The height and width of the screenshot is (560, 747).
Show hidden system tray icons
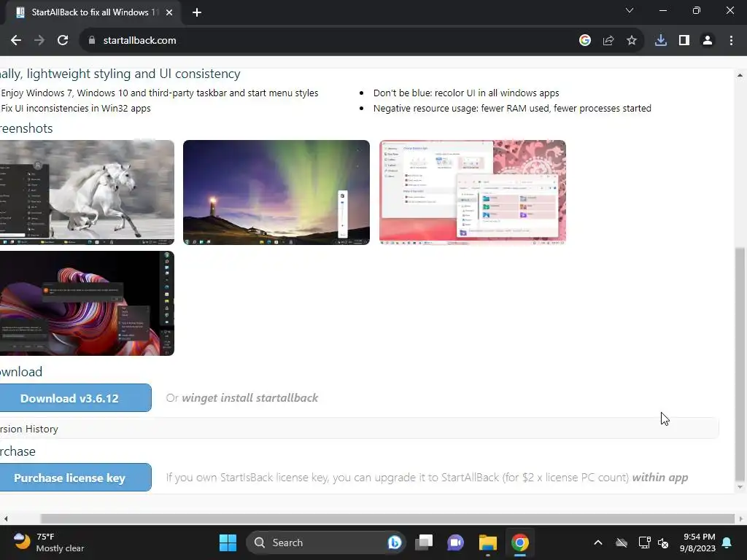(598, 542)
